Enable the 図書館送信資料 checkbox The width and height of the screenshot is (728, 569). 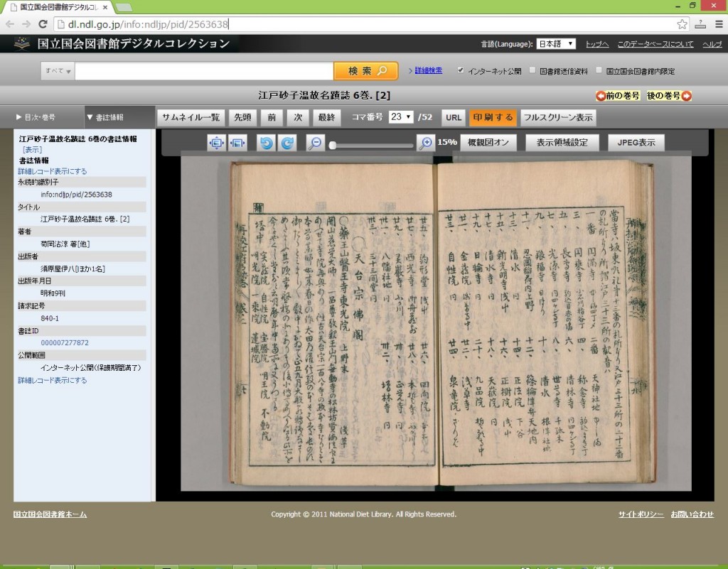[x=532, y=70]
